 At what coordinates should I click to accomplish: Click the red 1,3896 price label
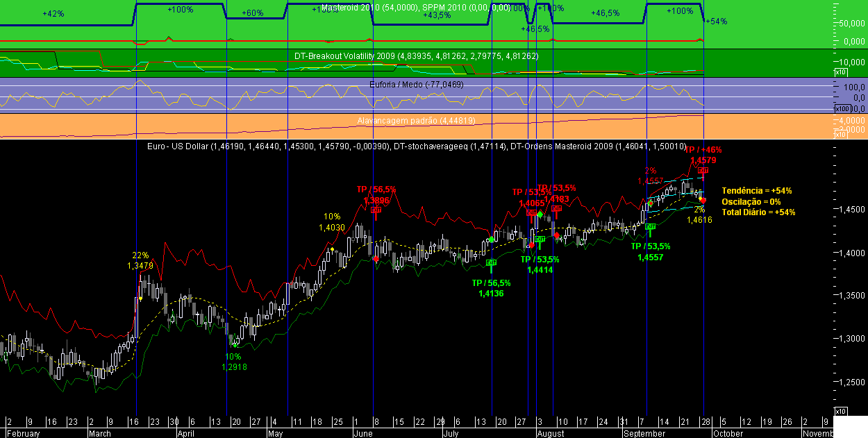(376, 200)
